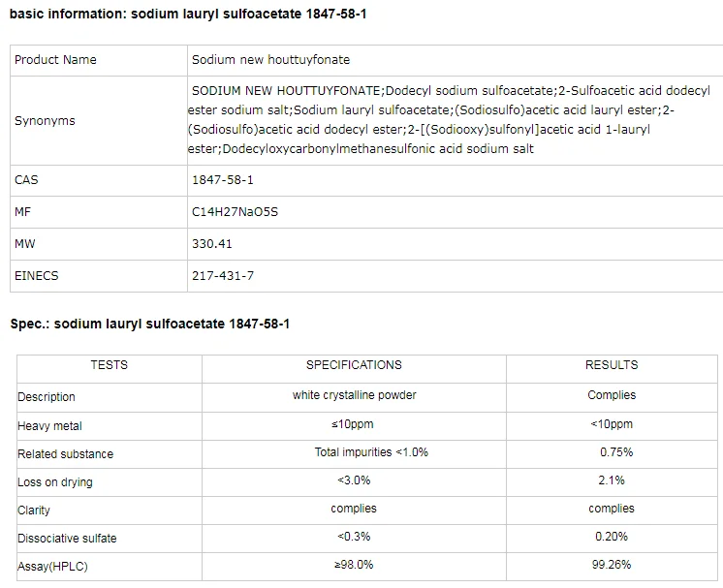The width and height of the screenshot is (723, 588).
Task: Click the 'TESTS' column header
Action: (109, 365)
